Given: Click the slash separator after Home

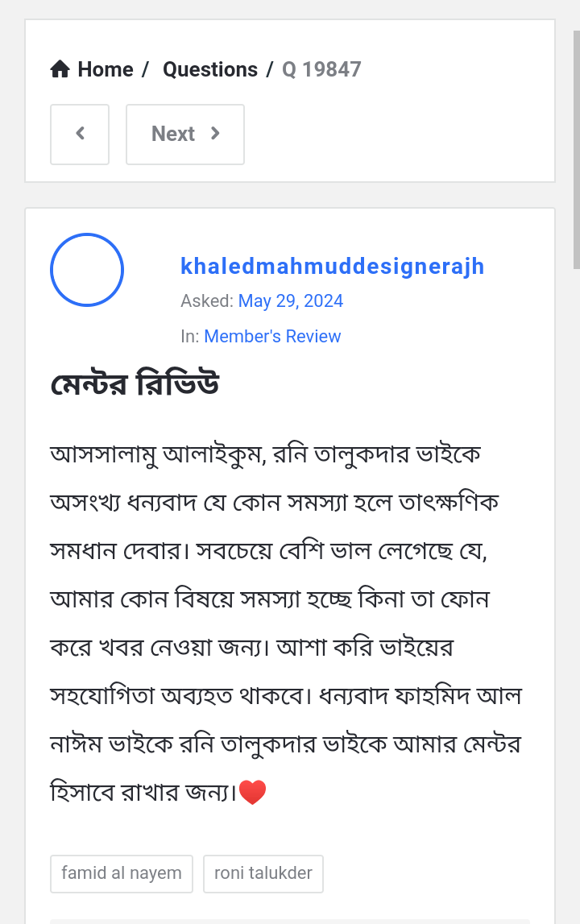Looking at the screenshot, I should click(x=145, y=69).
